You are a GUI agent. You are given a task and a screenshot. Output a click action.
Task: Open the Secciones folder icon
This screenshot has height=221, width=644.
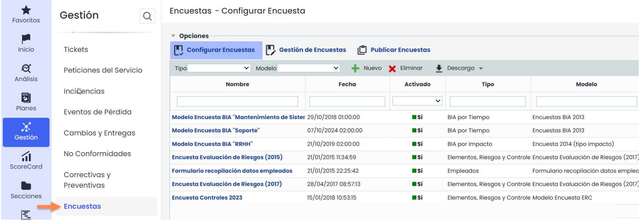[x=26, y=186]
